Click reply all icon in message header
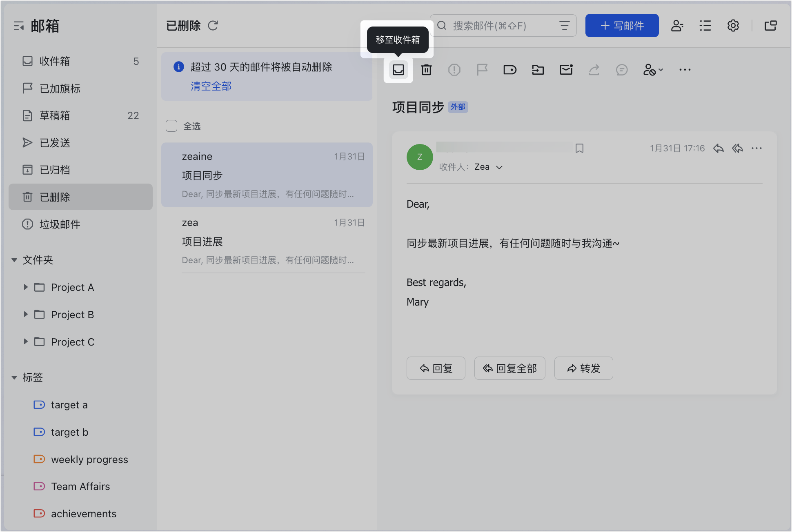The image size is (792, 532). [x=738, y=149]
